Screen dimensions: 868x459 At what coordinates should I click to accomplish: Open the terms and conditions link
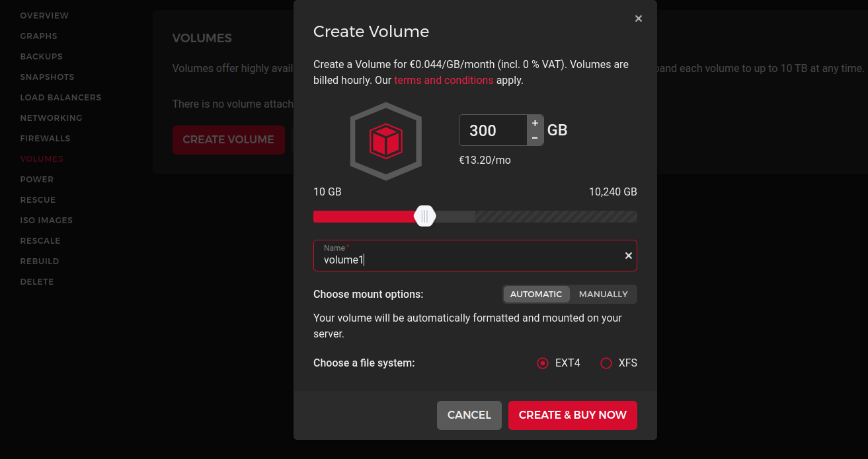coord(444,80)
